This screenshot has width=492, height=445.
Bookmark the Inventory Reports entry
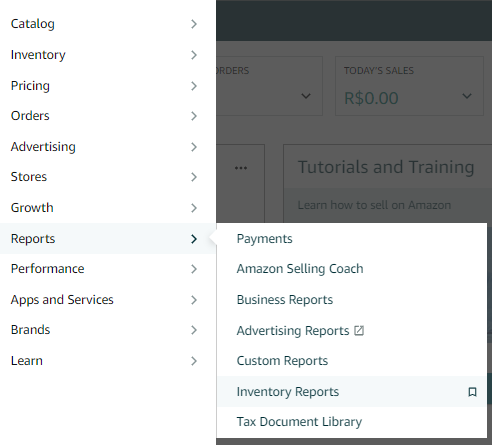[472, 392]
